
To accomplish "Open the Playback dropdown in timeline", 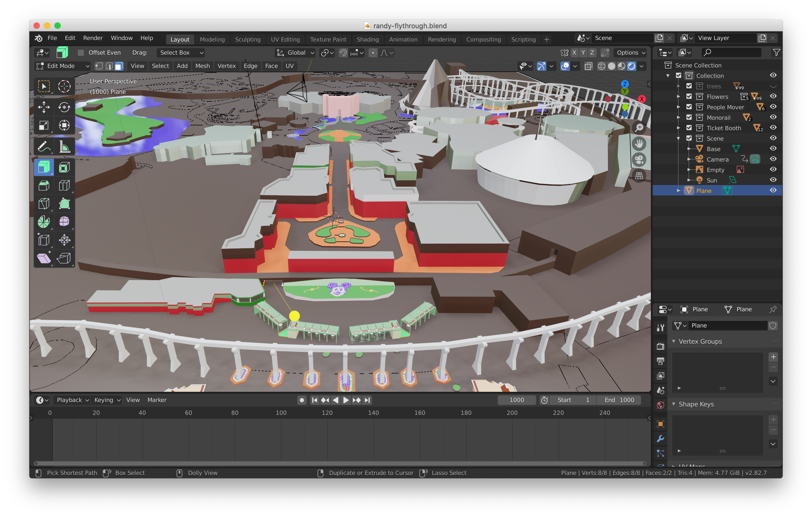I will click(72, 400).
